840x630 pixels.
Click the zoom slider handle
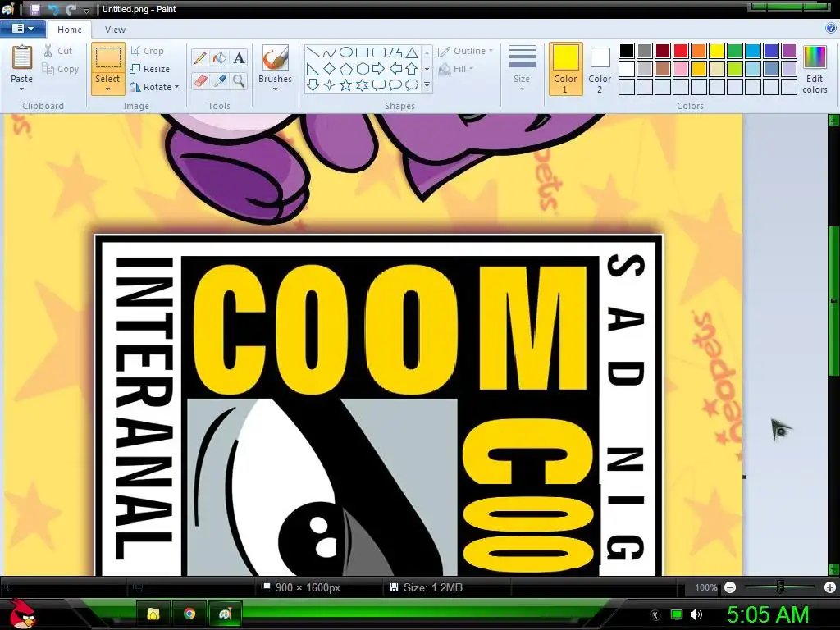point(780,587)
